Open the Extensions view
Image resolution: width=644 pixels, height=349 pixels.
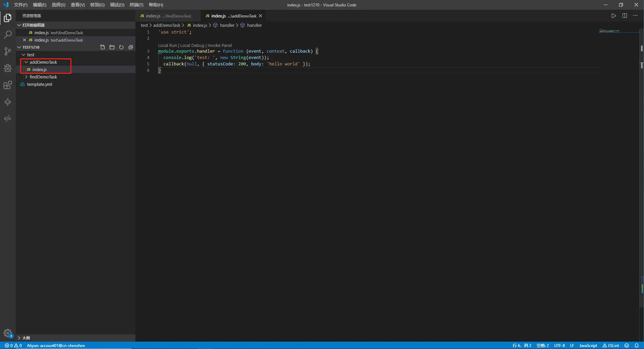(7, 85)
